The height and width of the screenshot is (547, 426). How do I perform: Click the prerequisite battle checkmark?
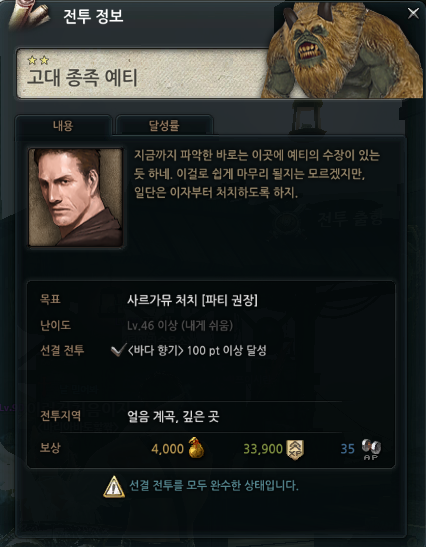point(118,351)
